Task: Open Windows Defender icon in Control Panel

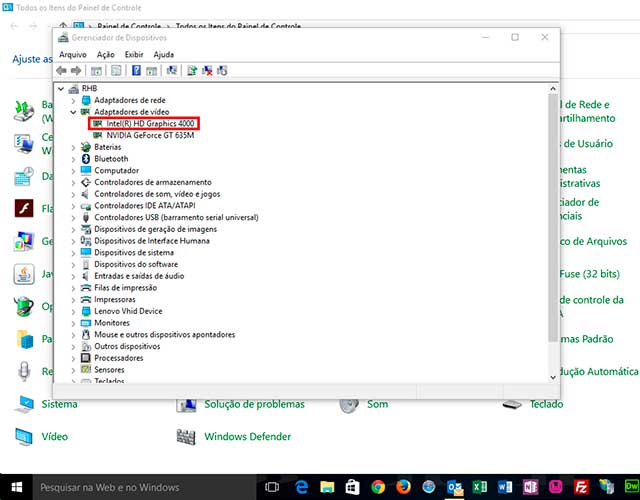Action: pyautogui.click(x=185, y=437)
